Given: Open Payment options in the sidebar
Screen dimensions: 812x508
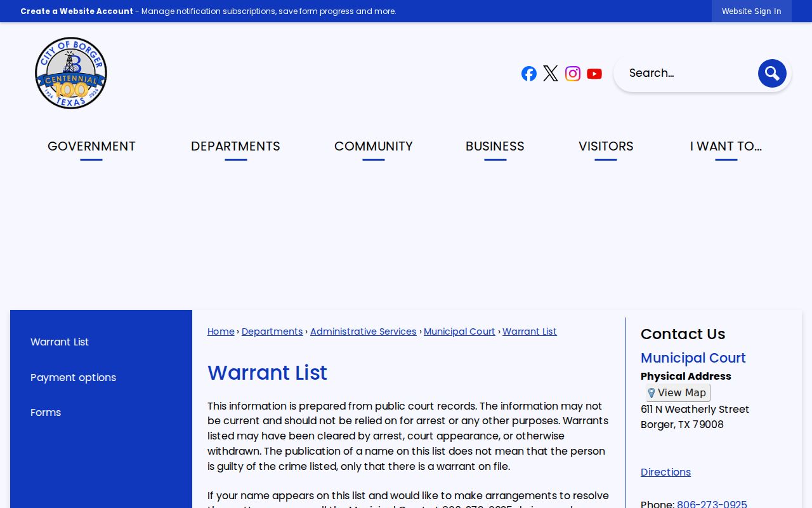Looking at the screenshot, I should 74,377.
